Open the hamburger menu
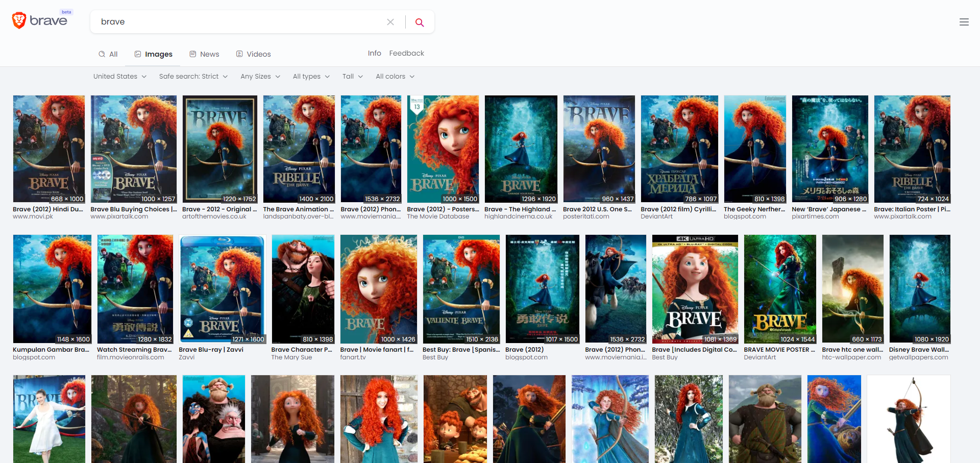The image size is (980, 463). tap(964, 22)
